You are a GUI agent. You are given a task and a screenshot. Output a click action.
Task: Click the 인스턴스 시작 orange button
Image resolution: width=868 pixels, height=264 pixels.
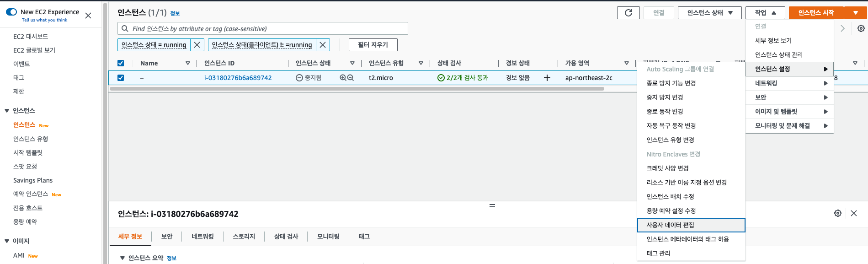(816, 13)
